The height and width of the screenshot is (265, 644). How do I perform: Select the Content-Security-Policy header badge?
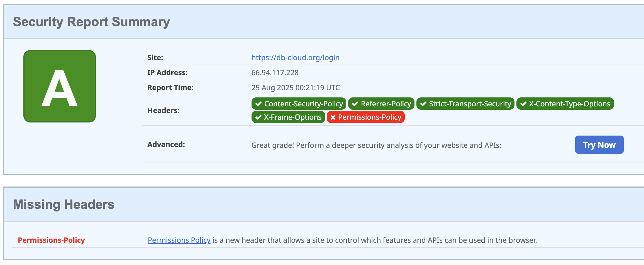[x=299, y=104]
